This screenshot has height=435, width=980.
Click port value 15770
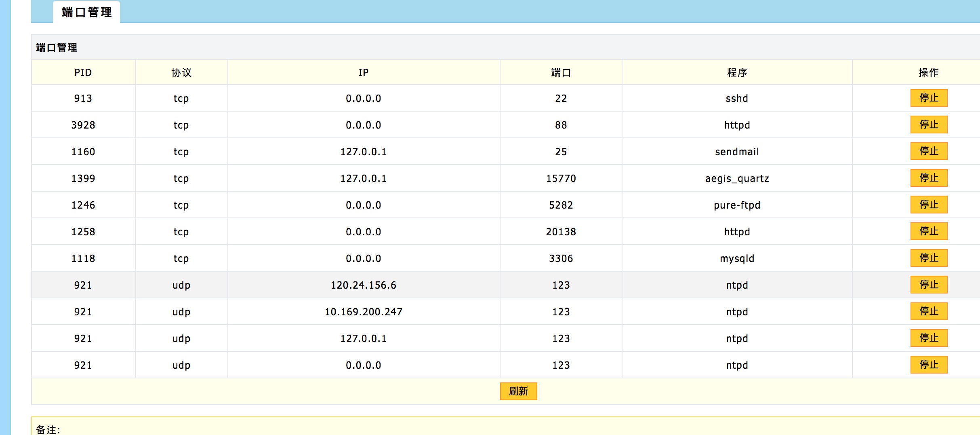click(x=561, y=178)
